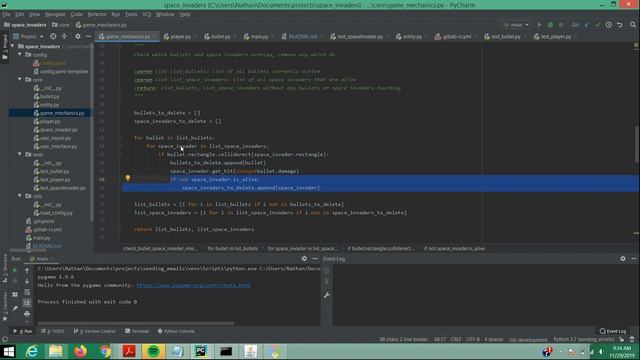This screenshot has height=360, width=640.
Task: Jump up the stack trace with the up arrow
Action: (27, 270)
